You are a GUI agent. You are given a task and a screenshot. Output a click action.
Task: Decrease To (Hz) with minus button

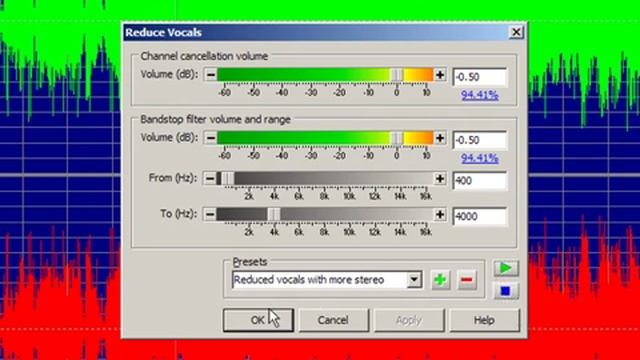pos(210,214)
